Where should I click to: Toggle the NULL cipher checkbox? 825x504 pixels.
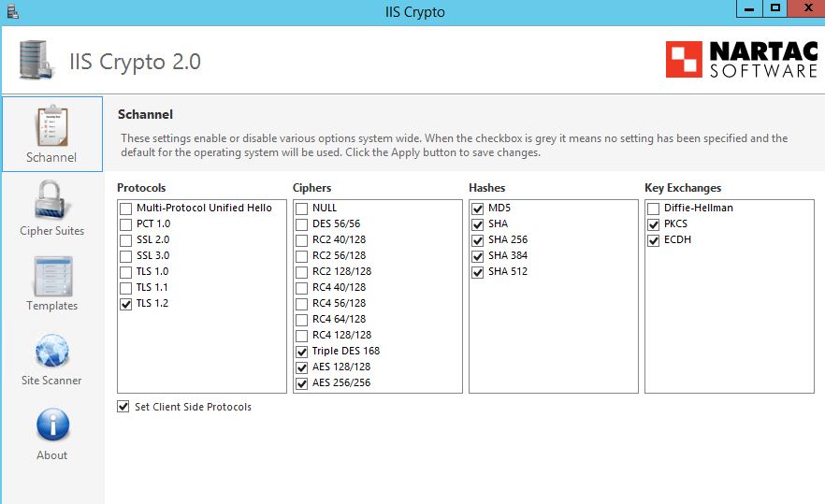[301, 209]
